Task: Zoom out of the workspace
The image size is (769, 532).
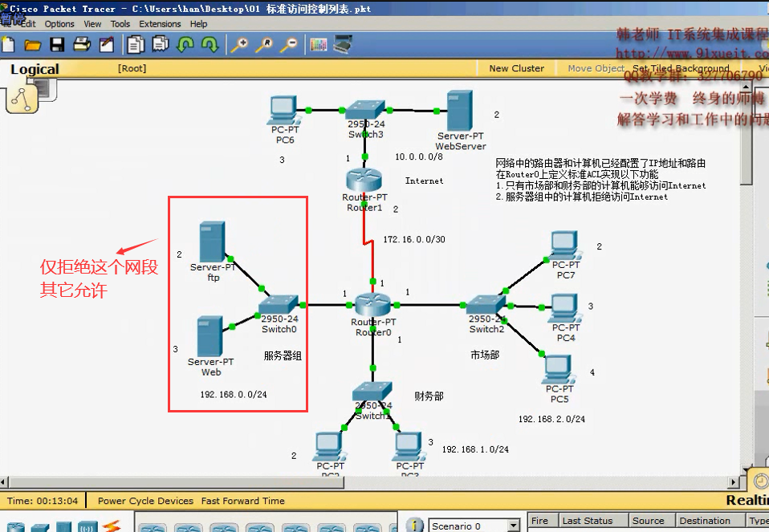Action: (288, 45)
